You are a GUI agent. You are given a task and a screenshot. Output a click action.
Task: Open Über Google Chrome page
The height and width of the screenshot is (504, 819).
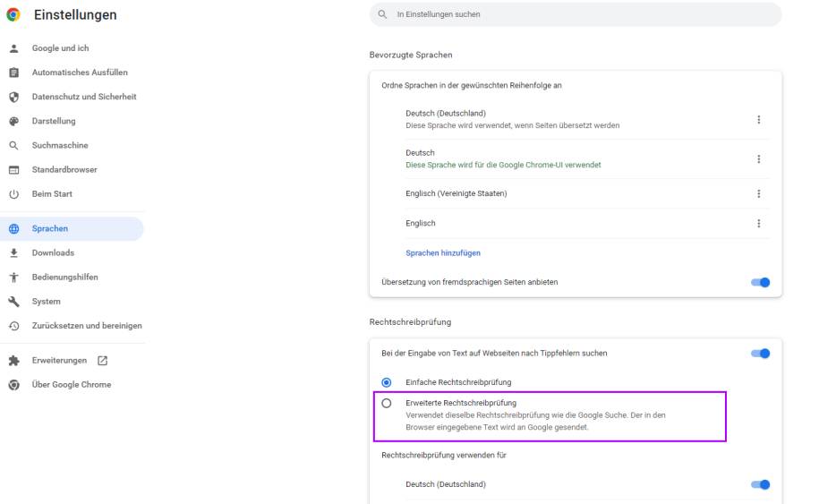pyautogui.click(x=73, y=385)
